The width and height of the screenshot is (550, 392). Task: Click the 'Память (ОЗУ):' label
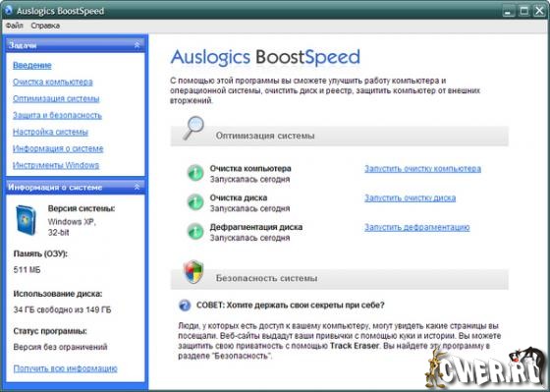[40, 253]
